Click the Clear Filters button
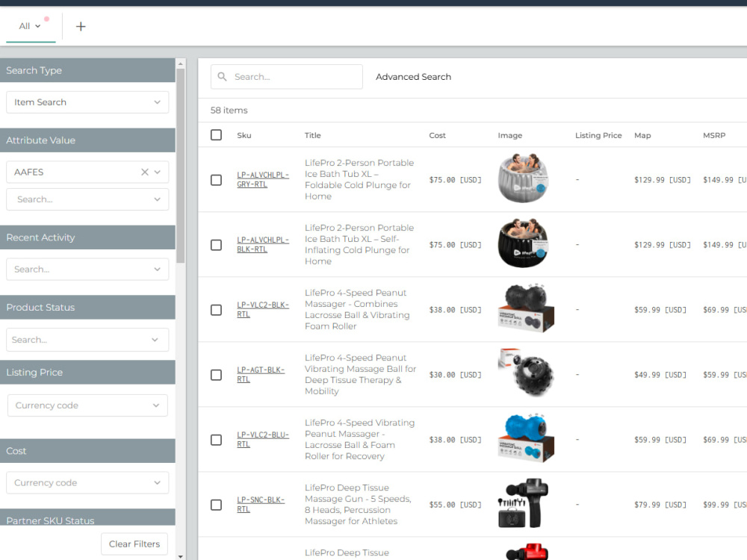The width and height of the screenshot is (747, 560). (x=134, y=544)
